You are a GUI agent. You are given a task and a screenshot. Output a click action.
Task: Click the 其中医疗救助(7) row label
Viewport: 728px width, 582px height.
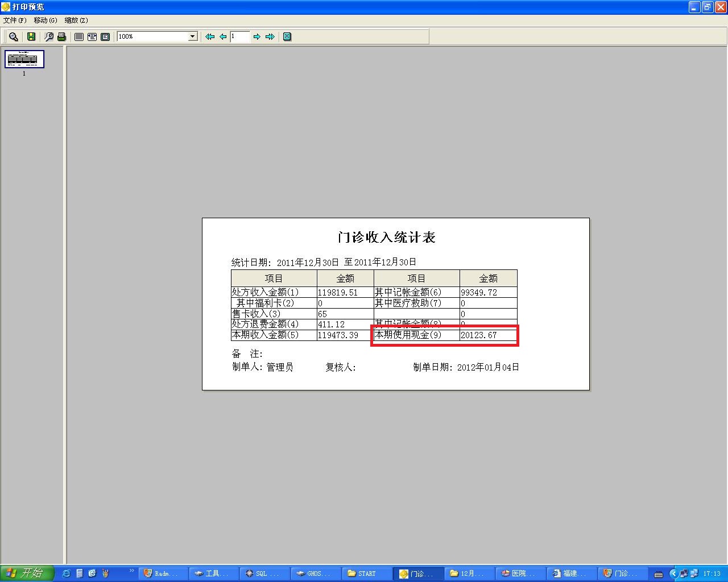tap(408, 303)
